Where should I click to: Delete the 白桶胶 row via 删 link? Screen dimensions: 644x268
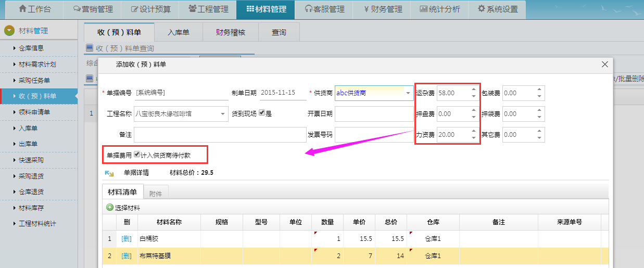point(127,239)
